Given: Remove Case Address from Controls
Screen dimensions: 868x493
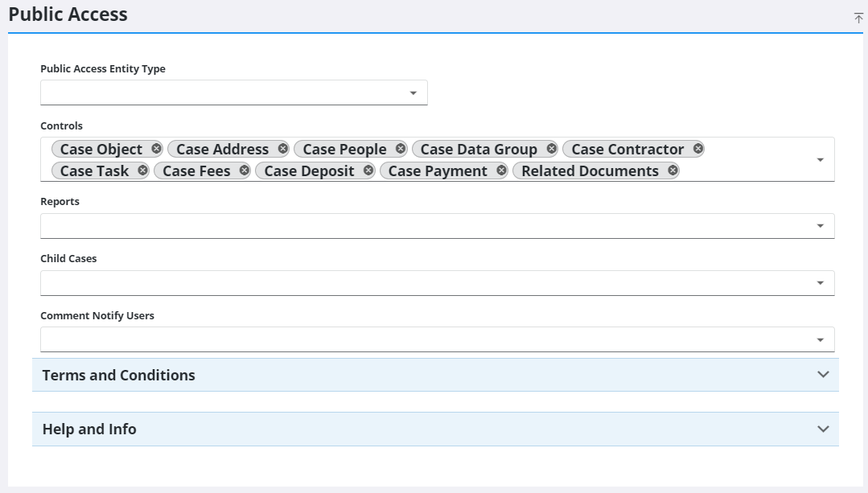Looking at the screenshot, I should (282, 149).
